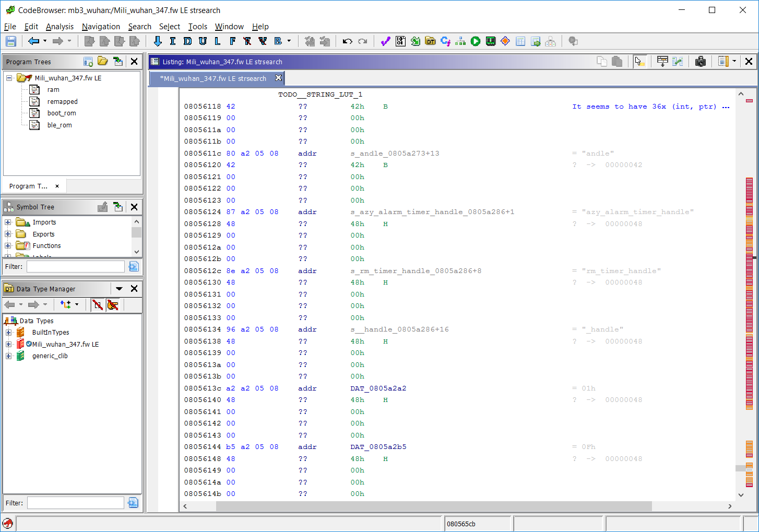Viewport: 759px width, 532px height.
Task: Click the green play toolbar icon
Action: click(x=476, y=41)
